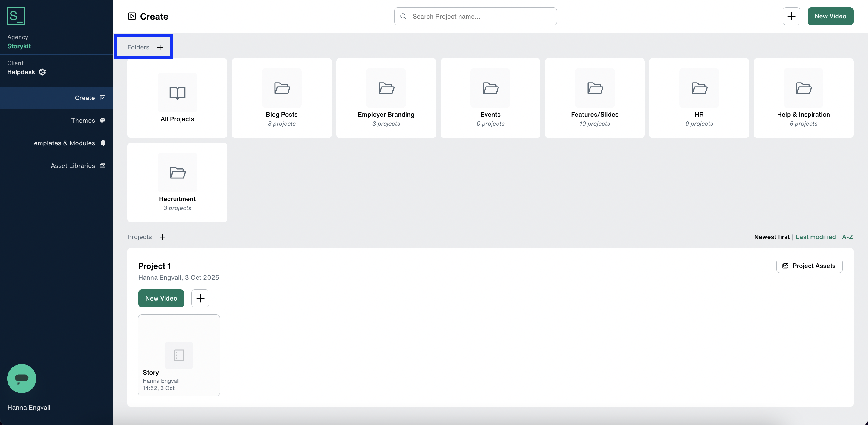868x425 pixels.
Task: Select Newest first sorting
Action: coord(771,237)
